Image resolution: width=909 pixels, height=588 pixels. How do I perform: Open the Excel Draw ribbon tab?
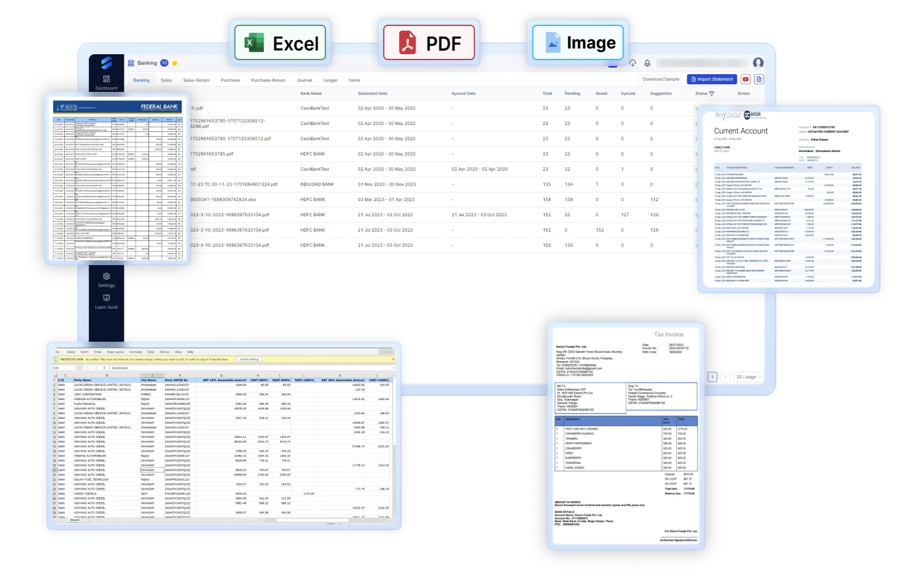tap(98, 352)
